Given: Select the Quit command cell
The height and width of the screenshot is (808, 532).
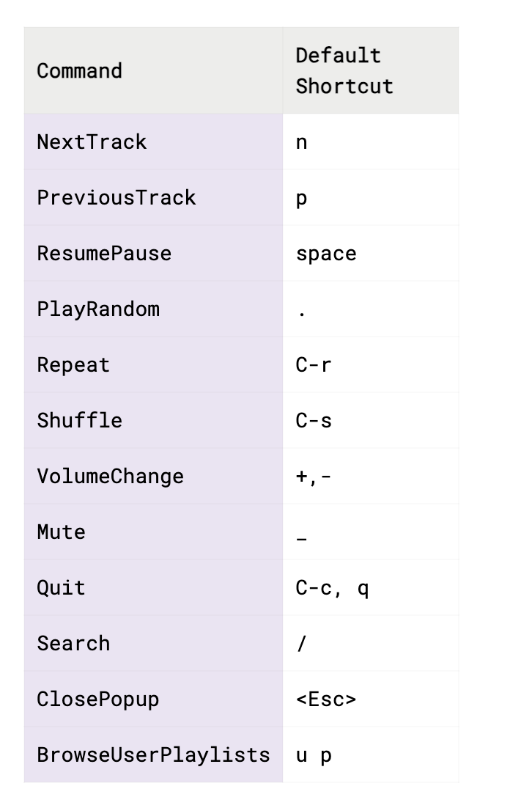Looking at the screenshot, I should (153, 587).
